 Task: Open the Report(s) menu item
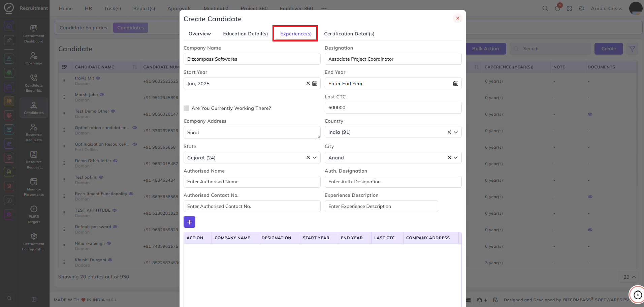point(144,8)
